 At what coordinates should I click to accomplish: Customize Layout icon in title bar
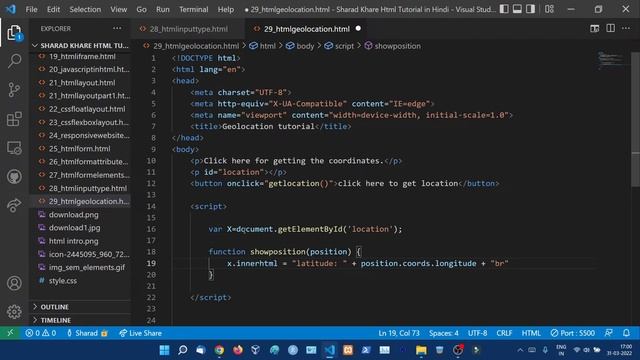(549, 9)
